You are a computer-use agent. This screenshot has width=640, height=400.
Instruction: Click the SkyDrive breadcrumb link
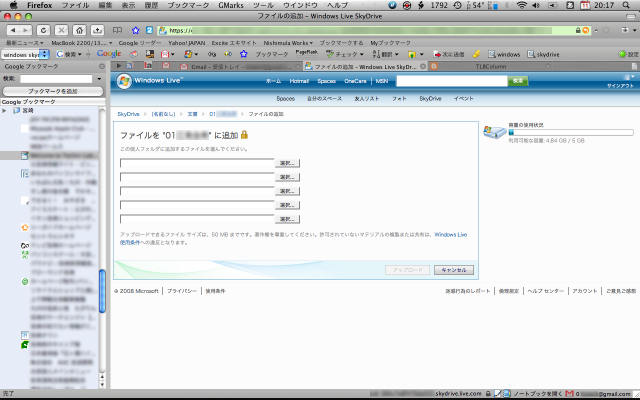pos(129,114)
